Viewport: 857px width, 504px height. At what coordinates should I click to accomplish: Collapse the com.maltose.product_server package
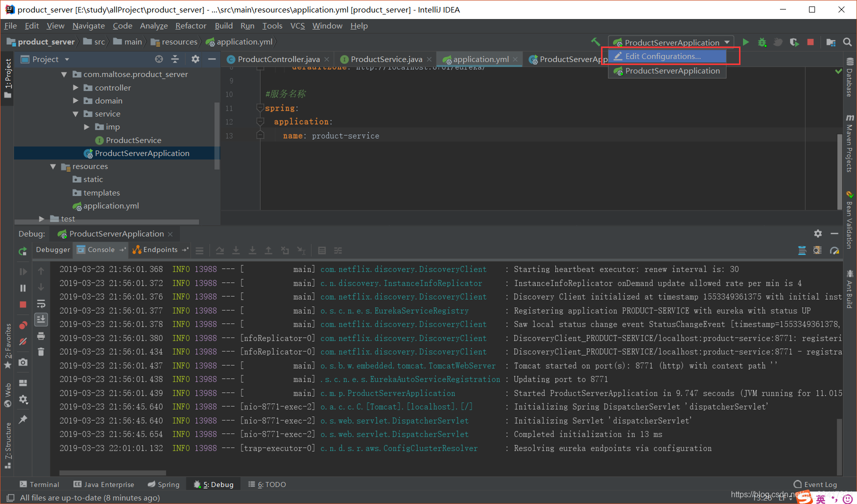(64, 74)
